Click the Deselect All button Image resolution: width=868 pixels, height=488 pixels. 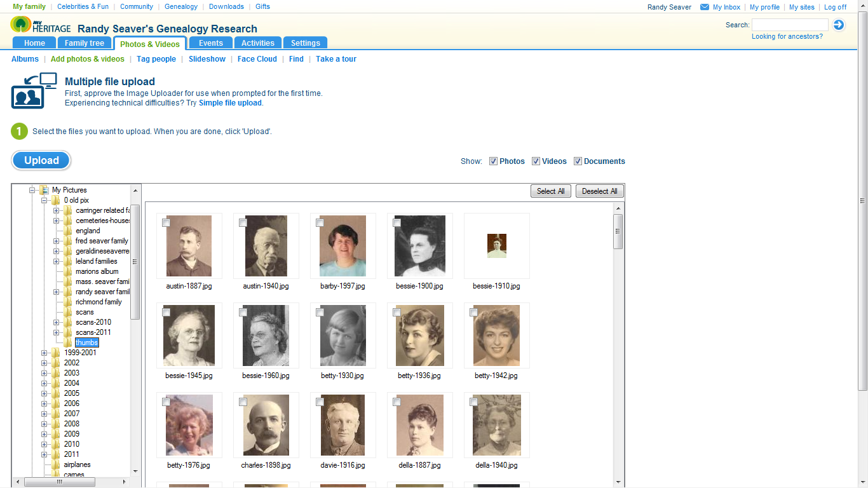[x=600, y=191]
